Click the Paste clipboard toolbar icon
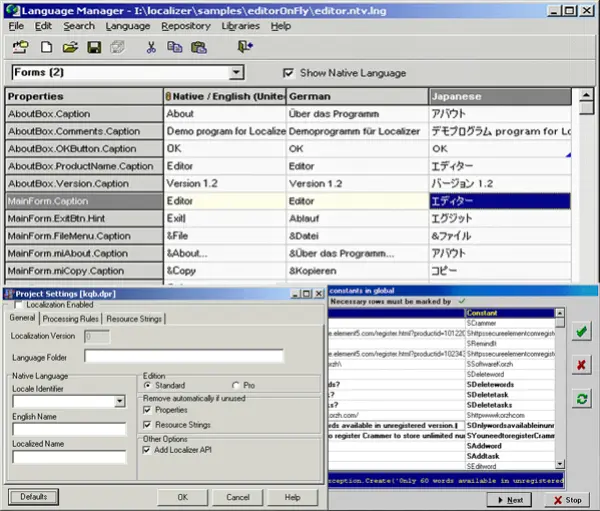This screenshot has height=511, width=600. 200,46
